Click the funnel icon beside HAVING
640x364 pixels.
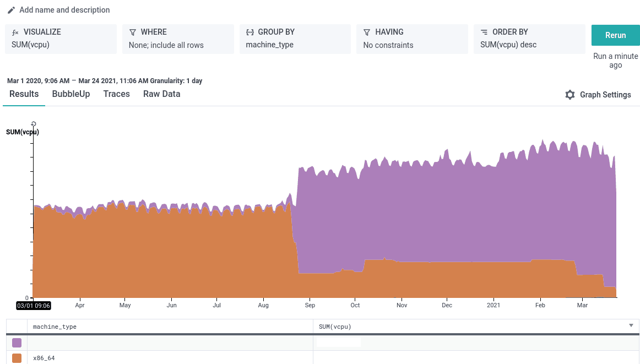click(x=367, y=32)
